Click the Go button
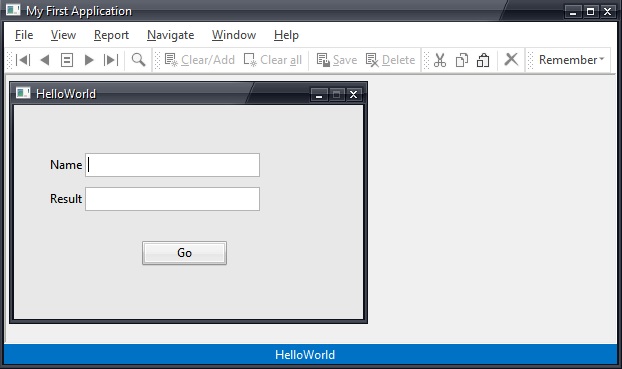Viewport: 622px width, 369px height. tap(184, 253)
